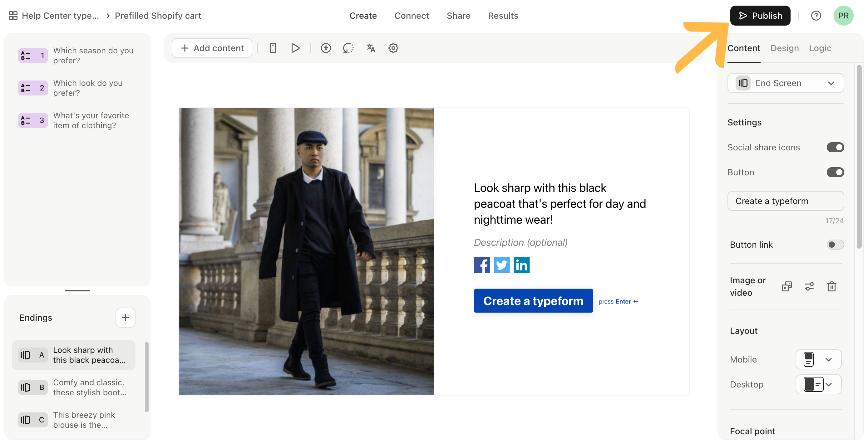
Task: Open form settings gear icon
Action: 393,48
